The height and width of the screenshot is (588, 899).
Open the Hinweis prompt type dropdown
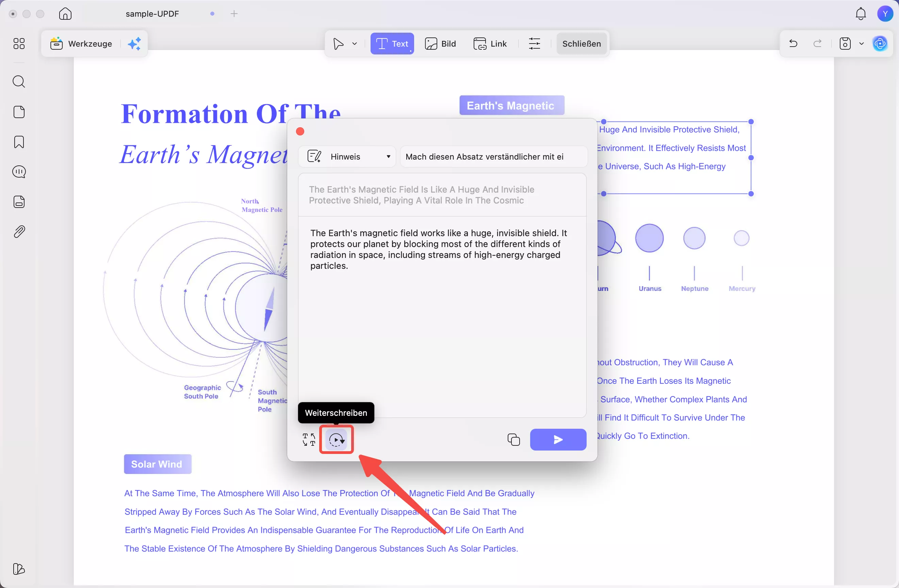coord(347,157)
